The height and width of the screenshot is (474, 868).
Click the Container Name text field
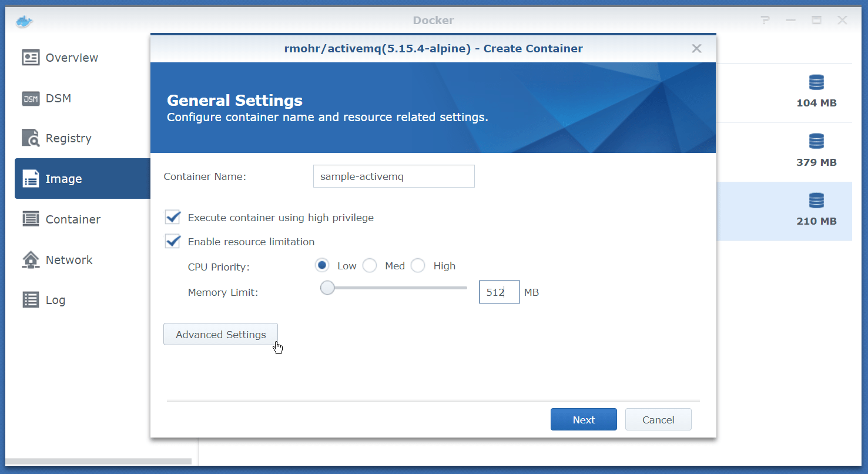click(x=394, y=176)
